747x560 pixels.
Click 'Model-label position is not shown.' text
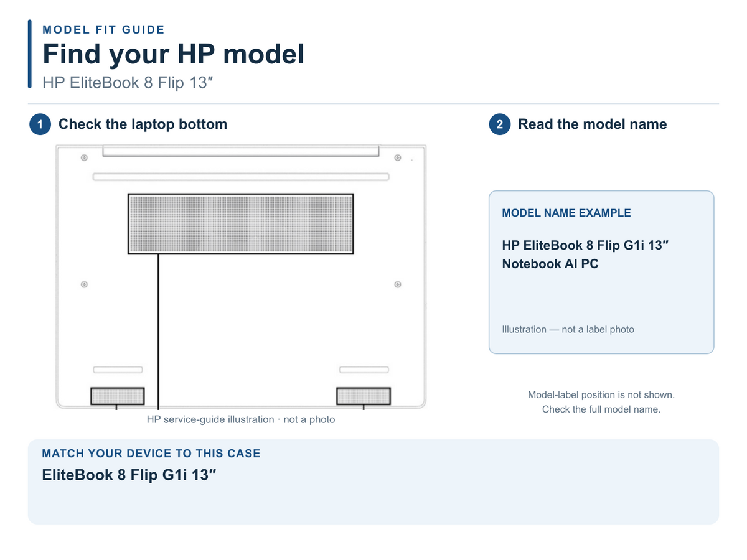(601, 395)
